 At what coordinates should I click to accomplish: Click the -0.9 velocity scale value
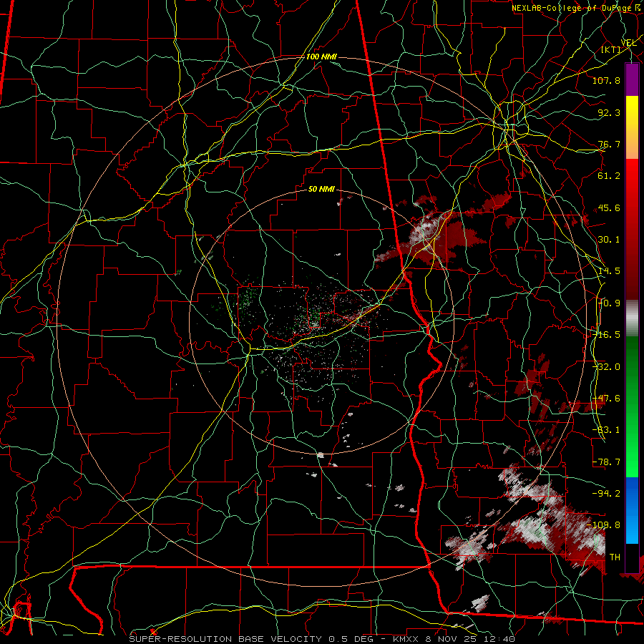click(x=609, y=303)
